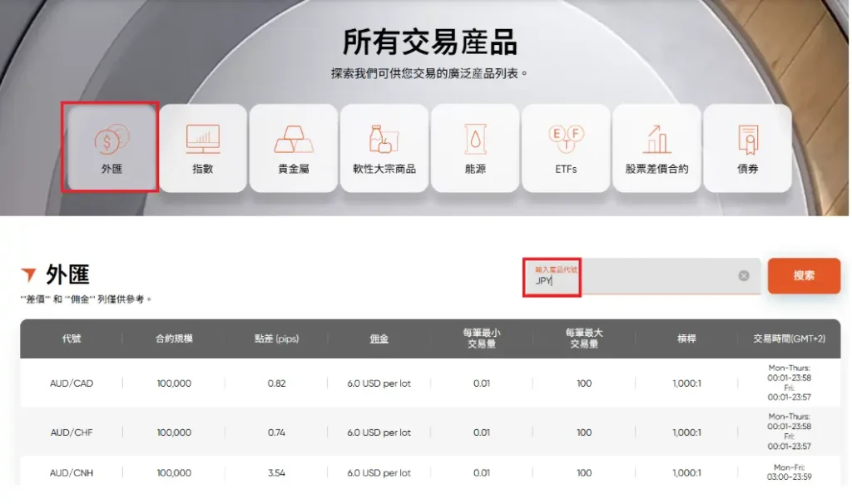Select the ETFs category icon
852x504 pixels.
tap(566, 148)
